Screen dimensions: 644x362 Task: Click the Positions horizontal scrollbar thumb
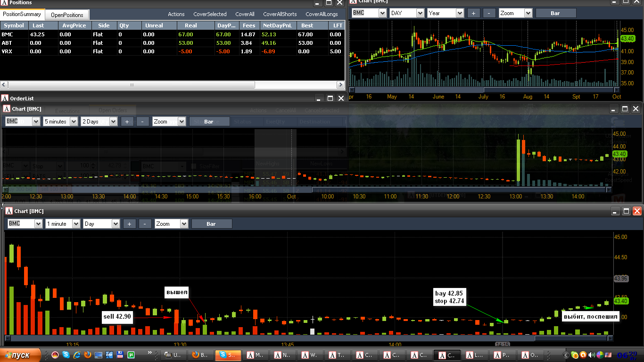[x=131, y=85]
